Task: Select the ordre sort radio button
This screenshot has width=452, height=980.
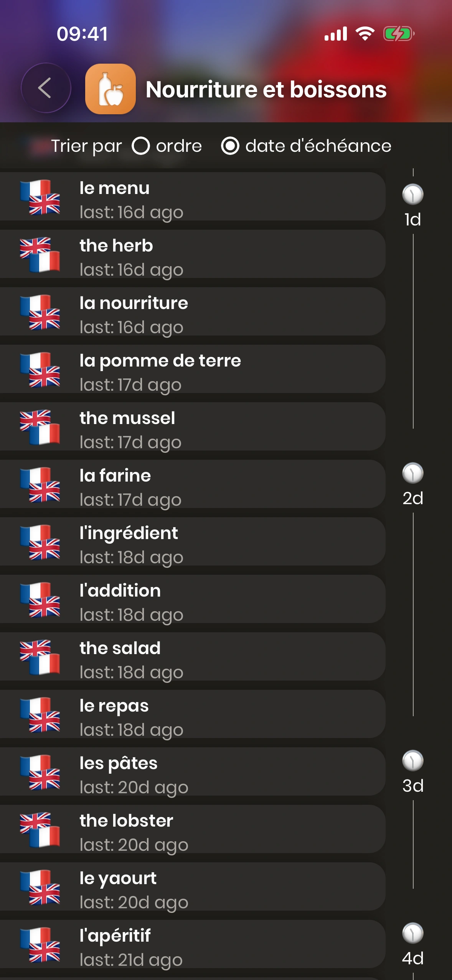Action: tap(141, 146)
